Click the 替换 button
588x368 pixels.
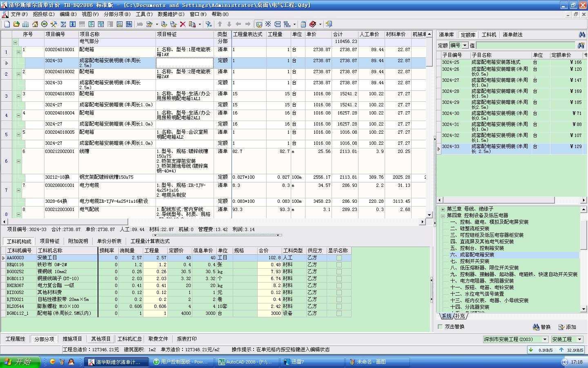tap(542, 327)
